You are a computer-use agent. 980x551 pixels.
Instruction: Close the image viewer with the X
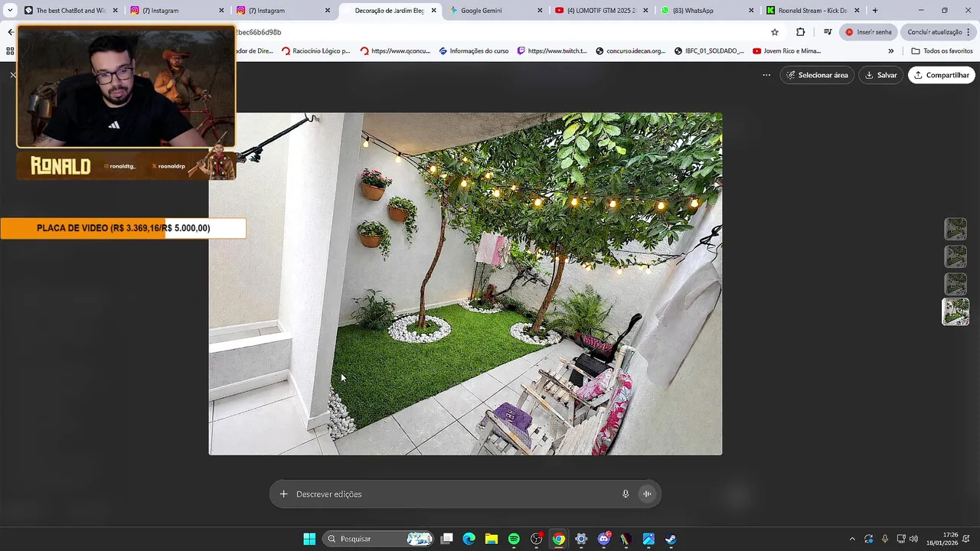[13, 75]
